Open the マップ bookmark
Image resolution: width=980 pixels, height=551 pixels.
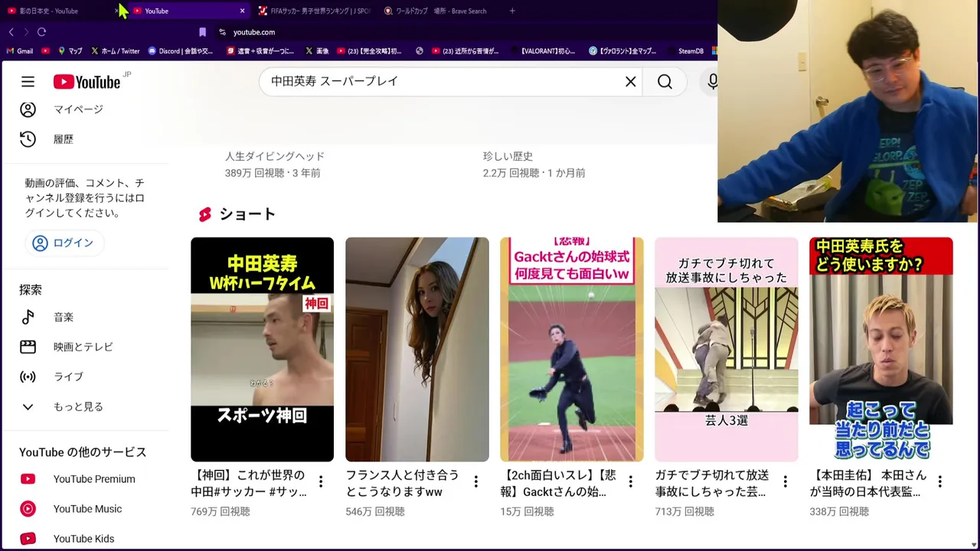70,51
